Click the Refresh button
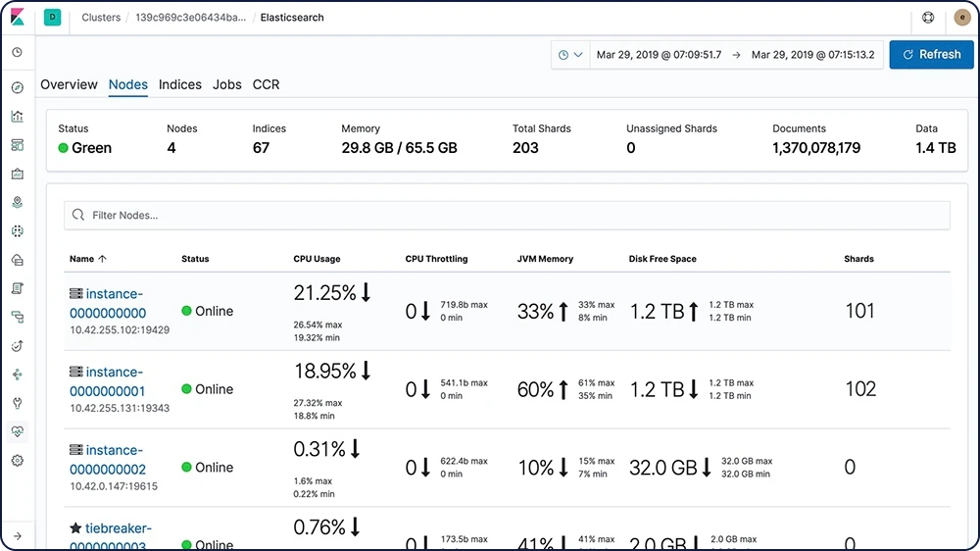This screenshot has height=551, width=980. point(931,55)
